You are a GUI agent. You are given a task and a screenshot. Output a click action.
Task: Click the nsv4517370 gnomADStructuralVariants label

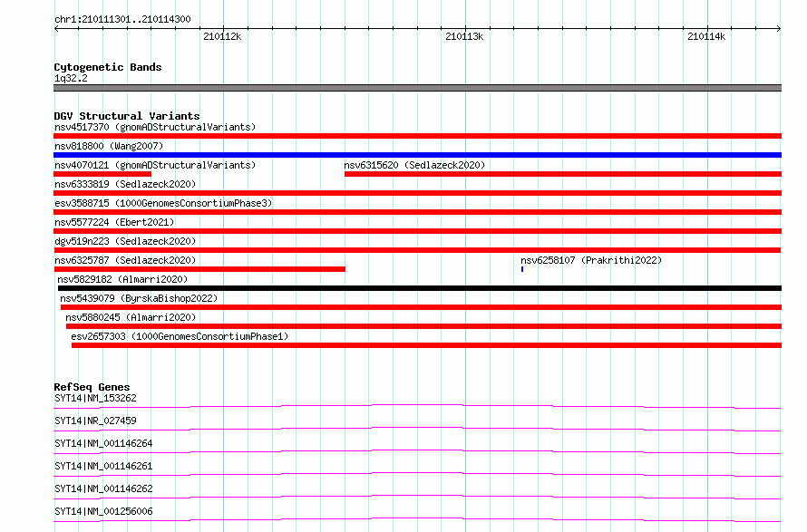[155, 127]
